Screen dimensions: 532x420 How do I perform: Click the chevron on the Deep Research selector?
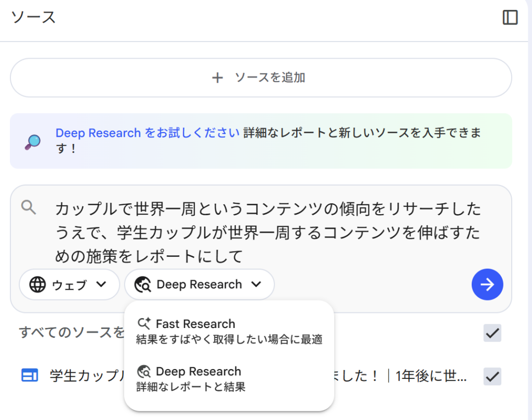click(x=256, y=284)
